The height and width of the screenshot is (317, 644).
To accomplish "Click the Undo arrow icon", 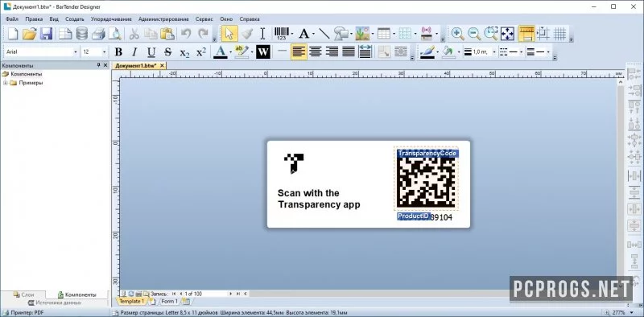I will click(186, 34).
